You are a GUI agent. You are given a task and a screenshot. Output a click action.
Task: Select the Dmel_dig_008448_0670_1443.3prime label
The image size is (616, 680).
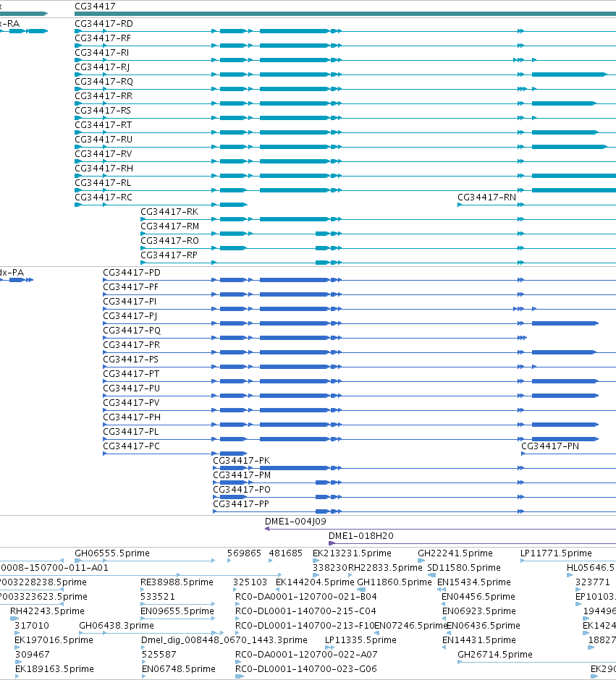coord(224,640)
